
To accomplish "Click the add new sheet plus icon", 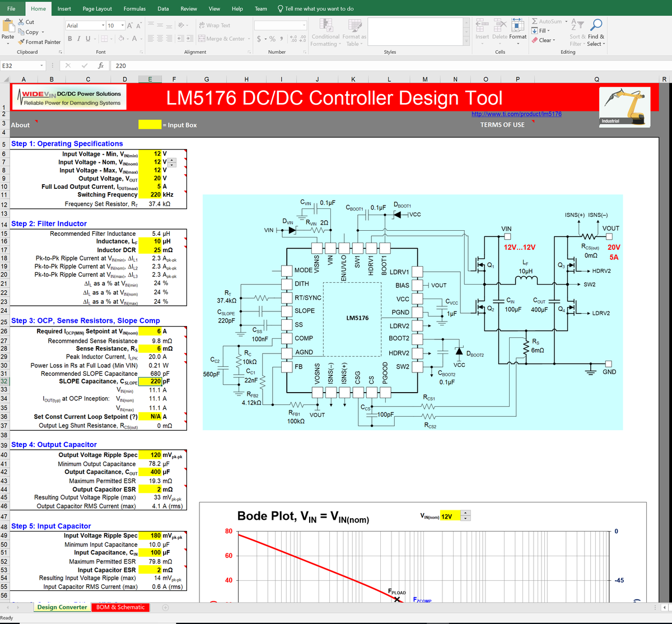I will click(x=166, y=607).
